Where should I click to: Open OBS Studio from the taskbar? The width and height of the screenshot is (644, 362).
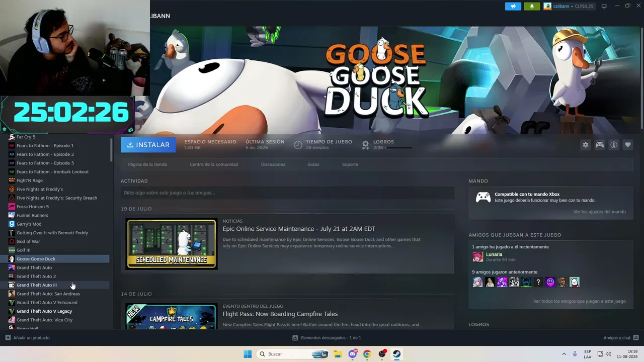tap(382, 354)
